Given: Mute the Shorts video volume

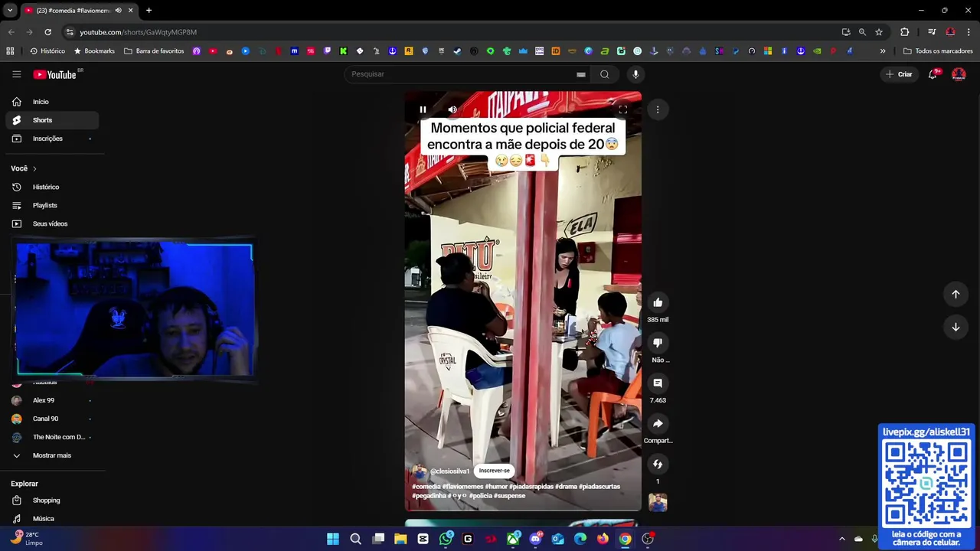Looking at the screenshot, I should [452, 109].
